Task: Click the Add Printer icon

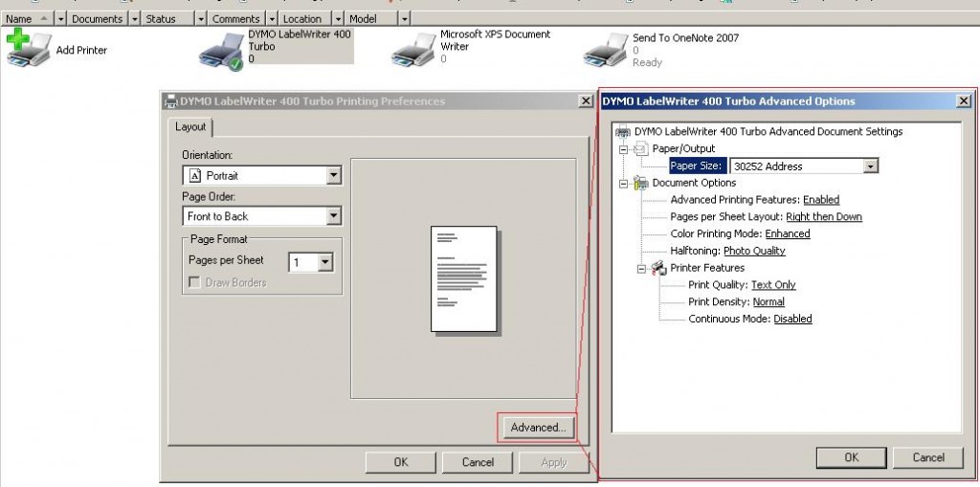Action: pos(28,48)
